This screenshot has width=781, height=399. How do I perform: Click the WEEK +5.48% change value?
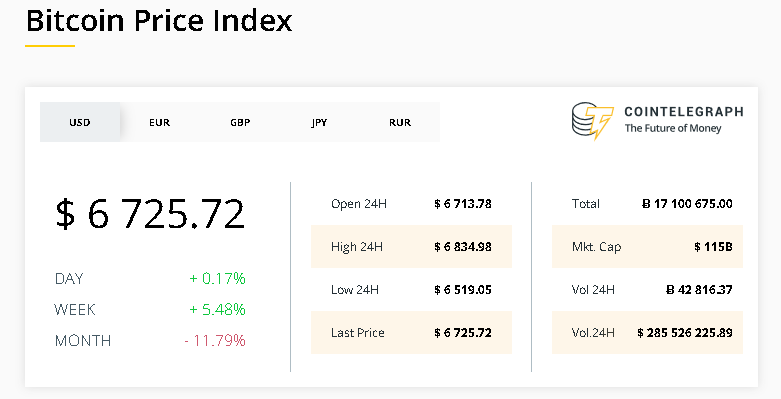click(x=217, y=309)
